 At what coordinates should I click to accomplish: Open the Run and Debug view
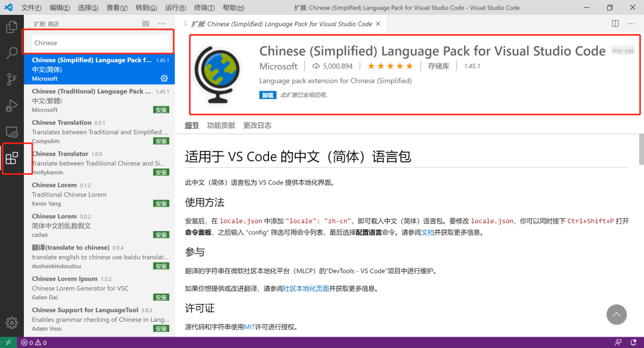[x=11, y=106]
